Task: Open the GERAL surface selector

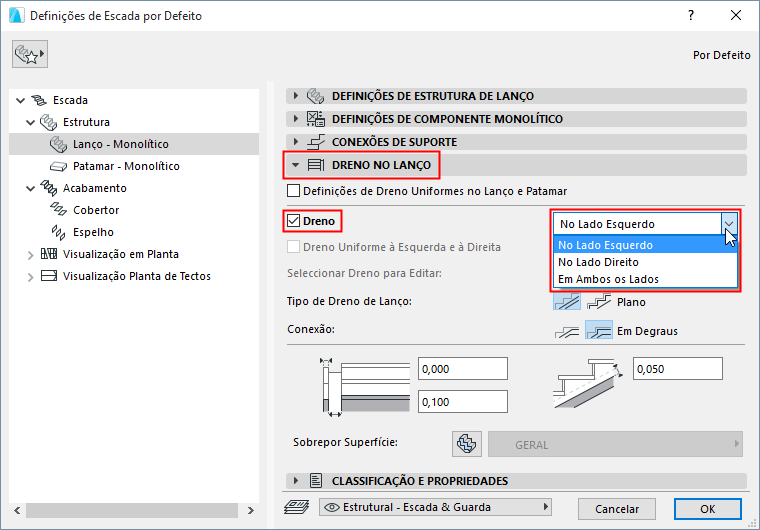Action: [615, 444]
